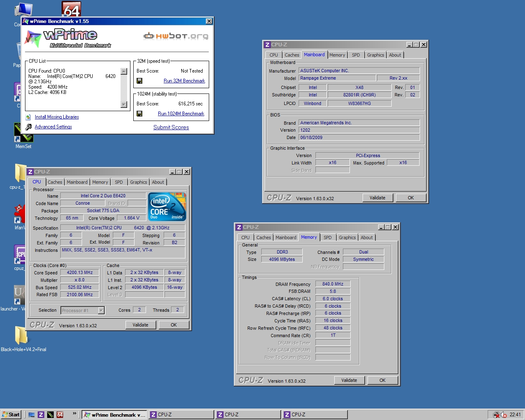Click CPU List scrollbar down arrow

point(124,105)
